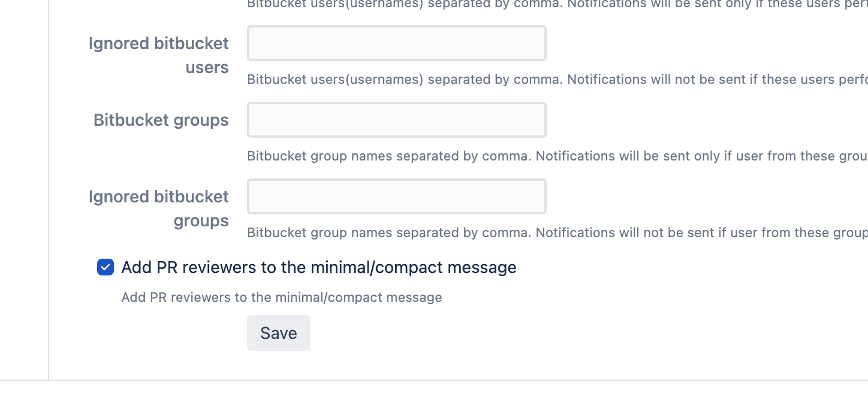Uncheck the Add PR reviewers checkbox
The height and width of the screenshot is (400, 868).
pos(106,267)
